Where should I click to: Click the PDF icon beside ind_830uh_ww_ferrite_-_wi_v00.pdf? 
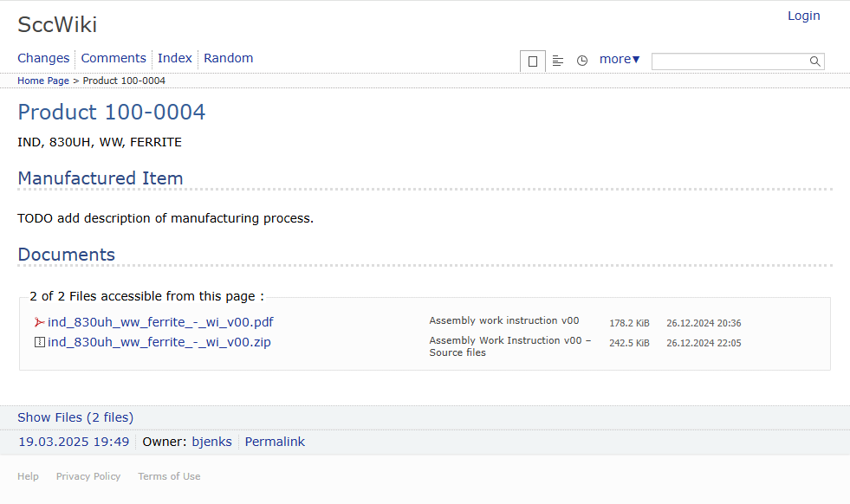[39, 322]
